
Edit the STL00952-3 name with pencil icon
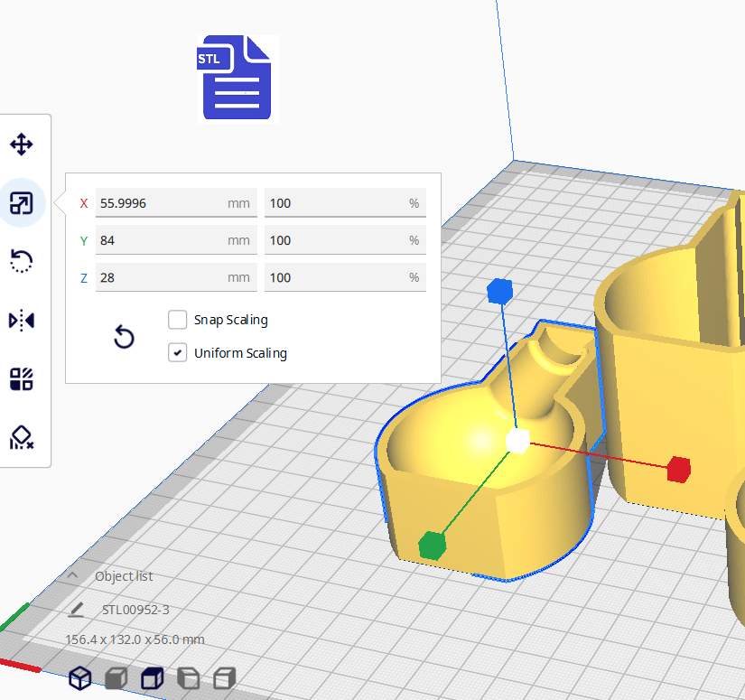pos(77,610)
